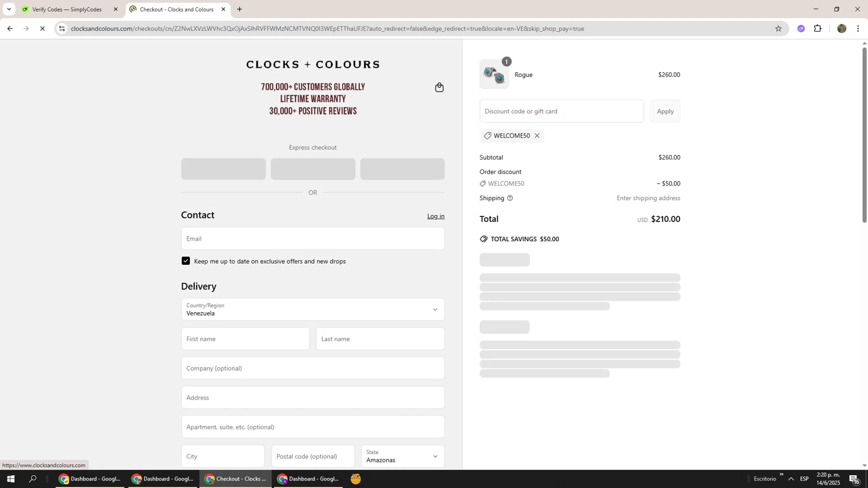The height and width of the screenshot is (488, 868).
Task: Open the tab search dropdown arrow
Action: (x=9, y=9)
